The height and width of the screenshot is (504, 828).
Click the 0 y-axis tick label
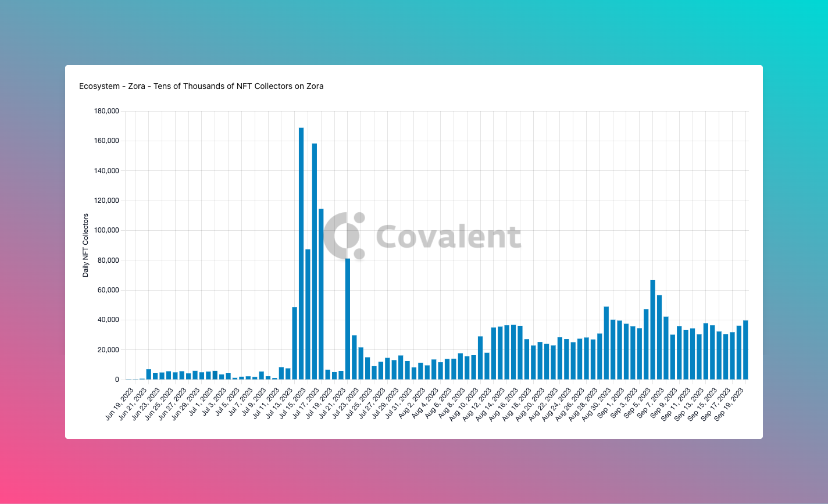pos(117,380)
